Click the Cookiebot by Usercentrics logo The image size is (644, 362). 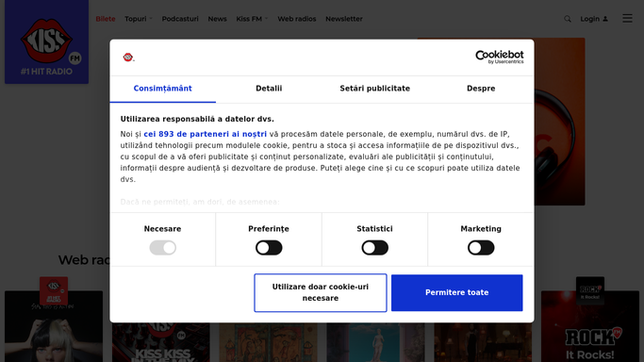tap(500, 58)
